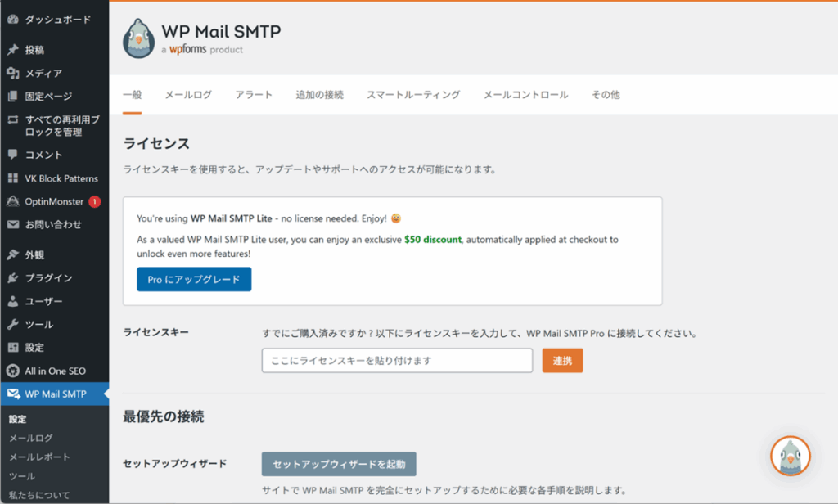Open the 私たちについて submenu item
This screenshot has height=504, width=838.
coord(39,495)
